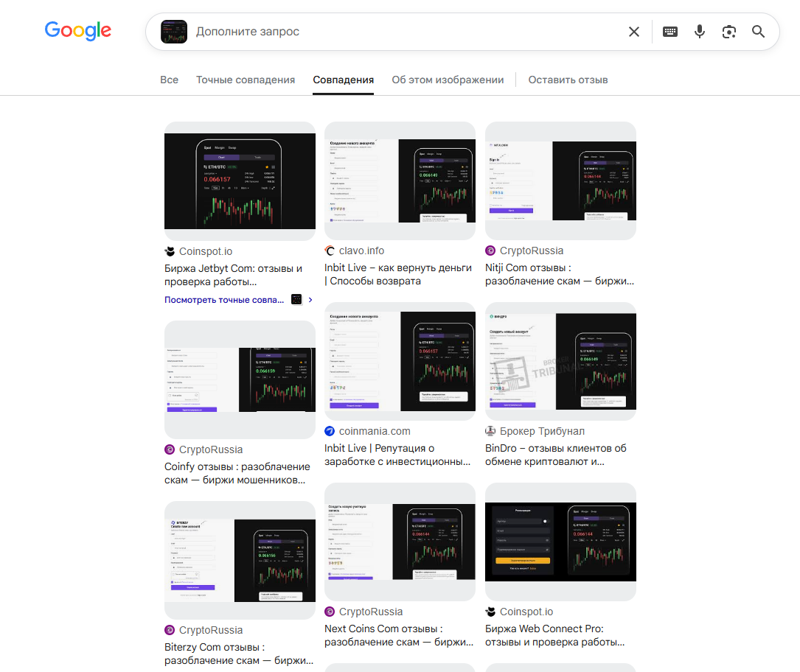800x672 pixels.
Task: Click the magnifying glass search button
Action: pos(758,32)
